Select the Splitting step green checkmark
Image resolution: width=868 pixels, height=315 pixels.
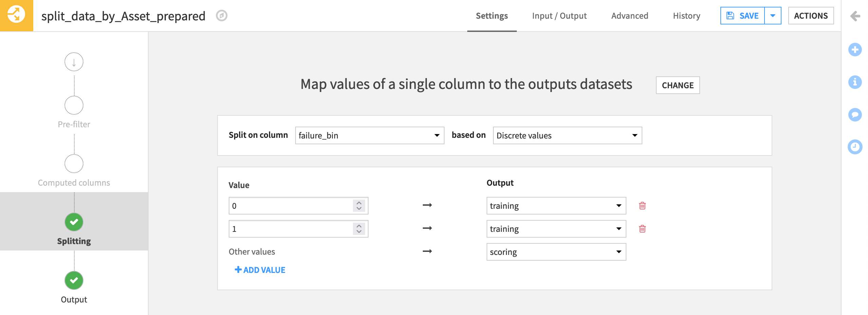pos(74,222)
